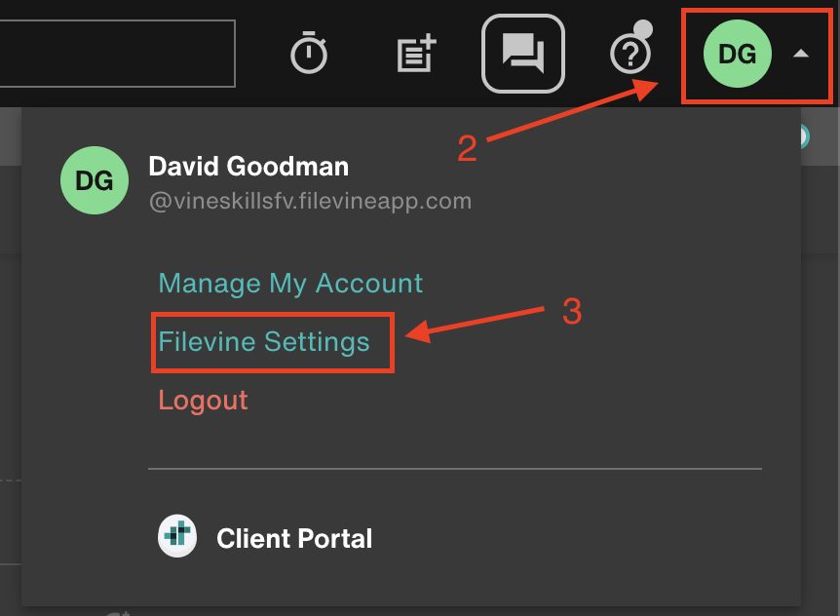The image size is (840, 616).
Task: Open the Client Portal label
Action: pyautogui.click(x=294, y=538)
